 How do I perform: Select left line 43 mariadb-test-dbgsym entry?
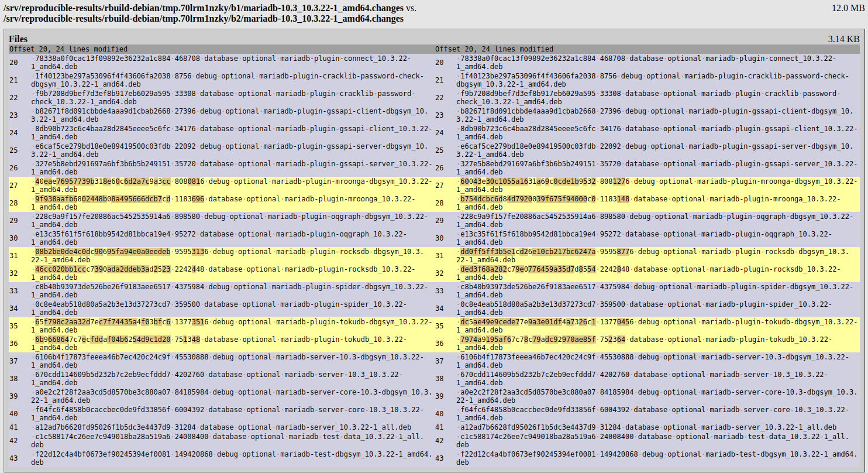(232, 458)
